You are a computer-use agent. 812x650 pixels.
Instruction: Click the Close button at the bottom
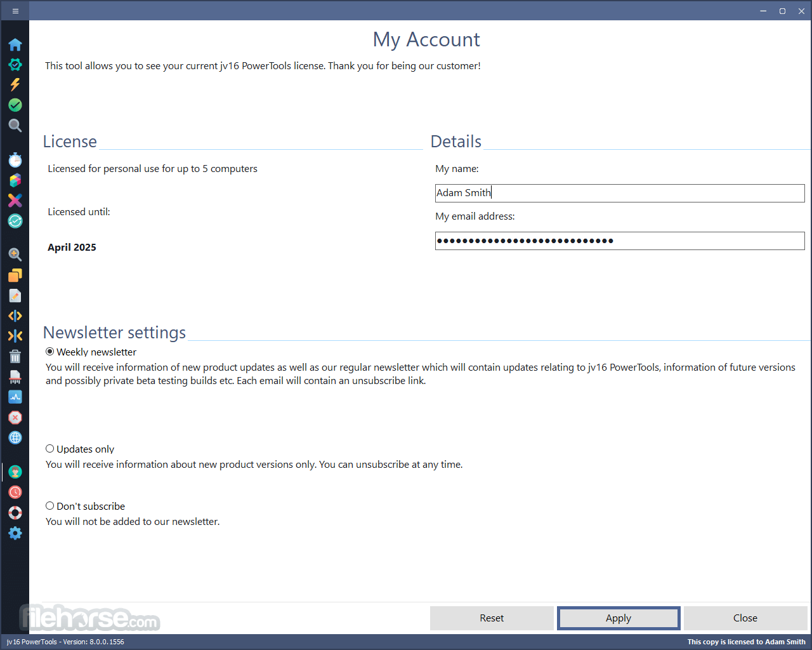[x=745, y=618]
